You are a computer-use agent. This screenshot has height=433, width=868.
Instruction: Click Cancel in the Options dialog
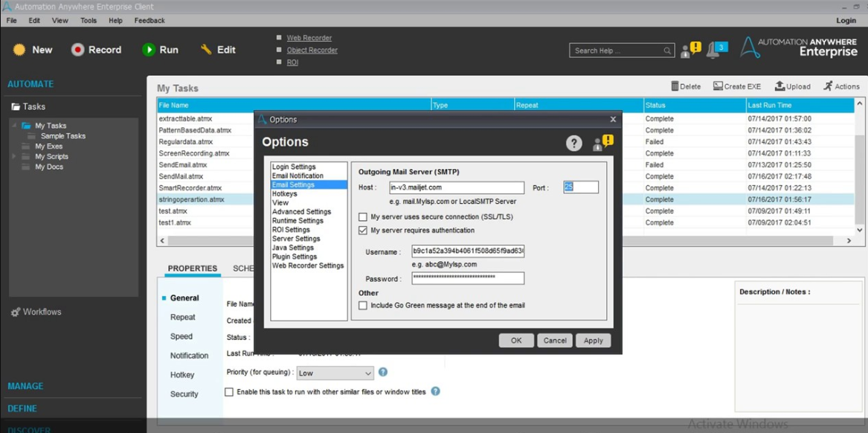[555, 341]
